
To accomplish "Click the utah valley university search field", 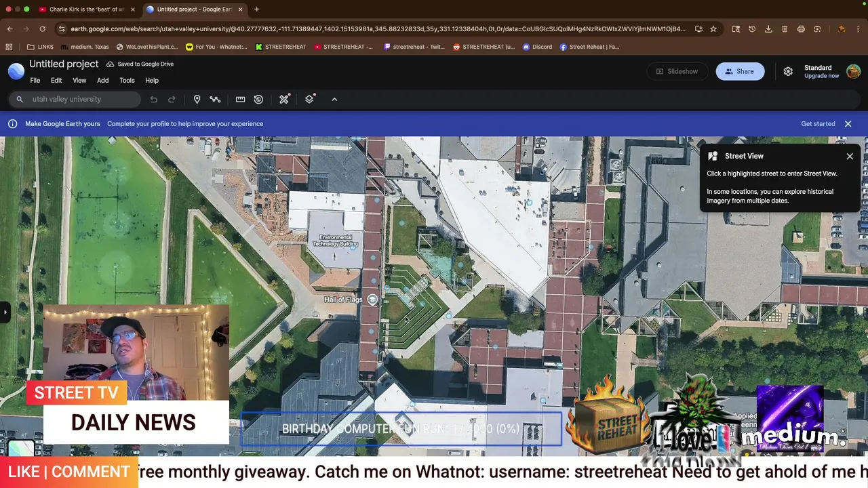I will point(73,99).
